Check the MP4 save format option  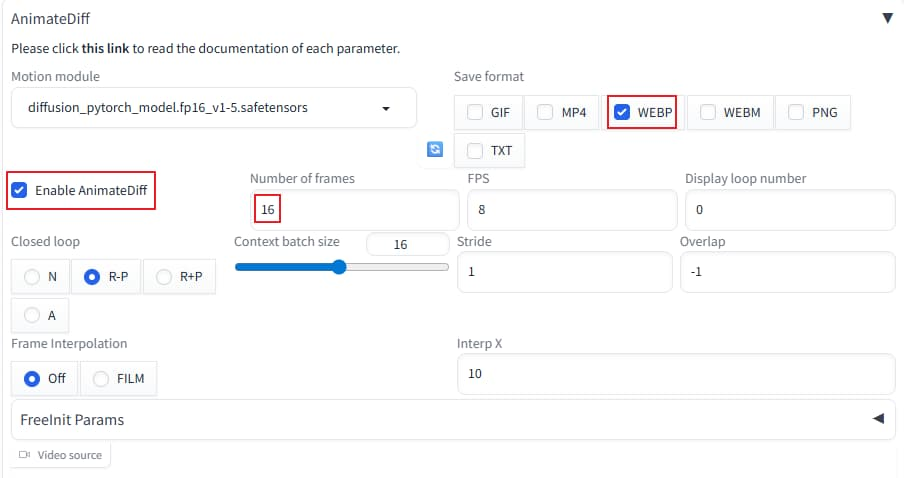pyautogui.click(x=545, y=113)
